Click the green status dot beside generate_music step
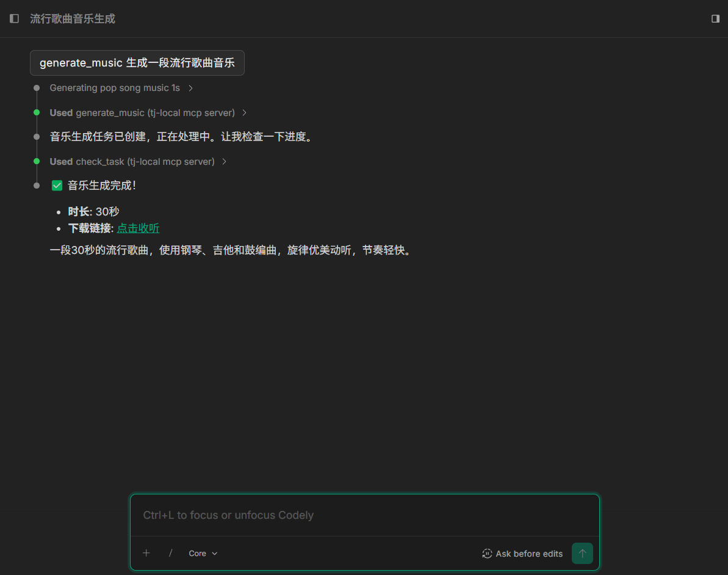 pos(37,112)
